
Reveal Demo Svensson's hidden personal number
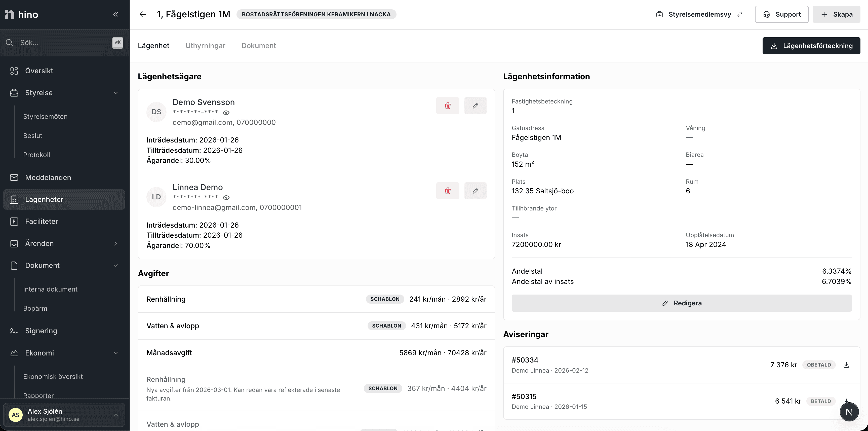tap(226, 113)
